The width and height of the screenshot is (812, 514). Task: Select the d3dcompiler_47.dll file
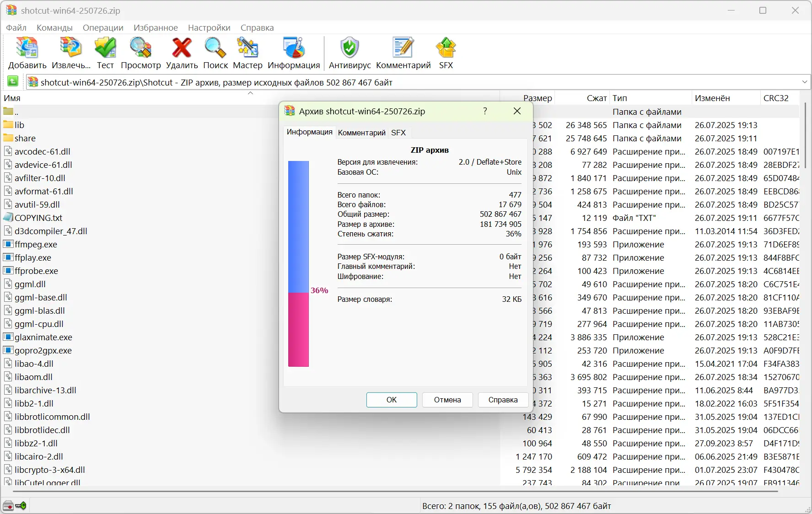(51, 231)
